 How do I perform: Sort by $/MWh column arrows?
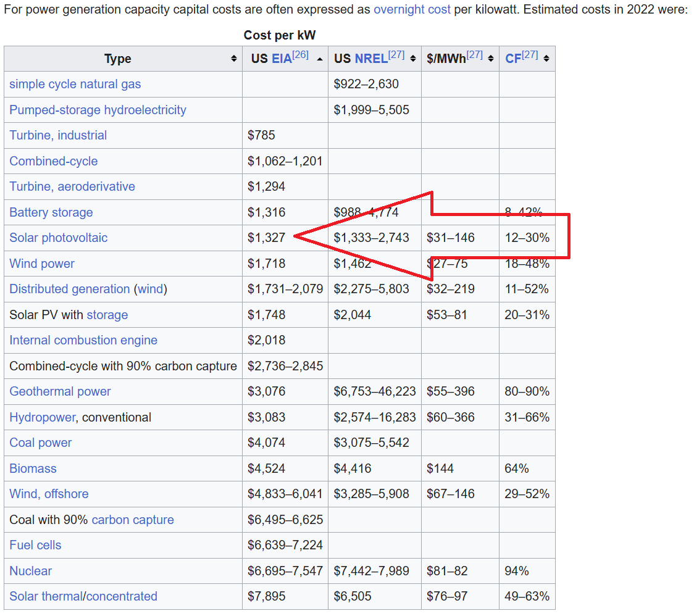coord(491,59)
